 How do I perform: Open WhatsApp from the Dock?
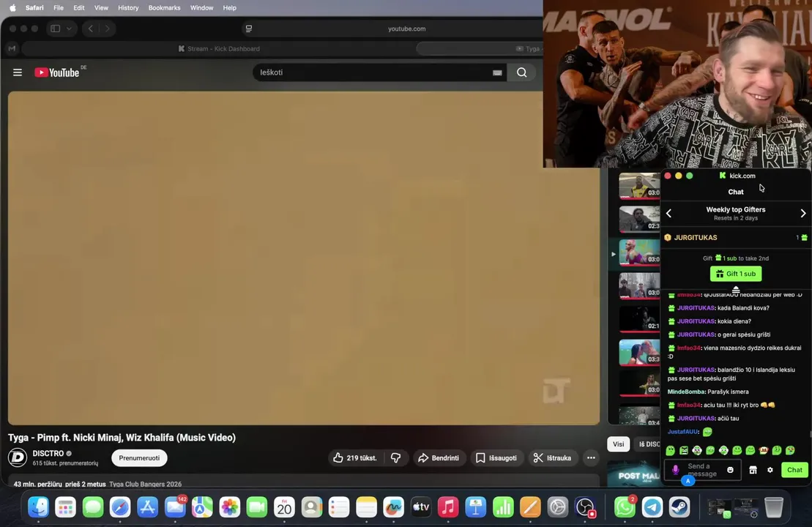coord(625,507)
